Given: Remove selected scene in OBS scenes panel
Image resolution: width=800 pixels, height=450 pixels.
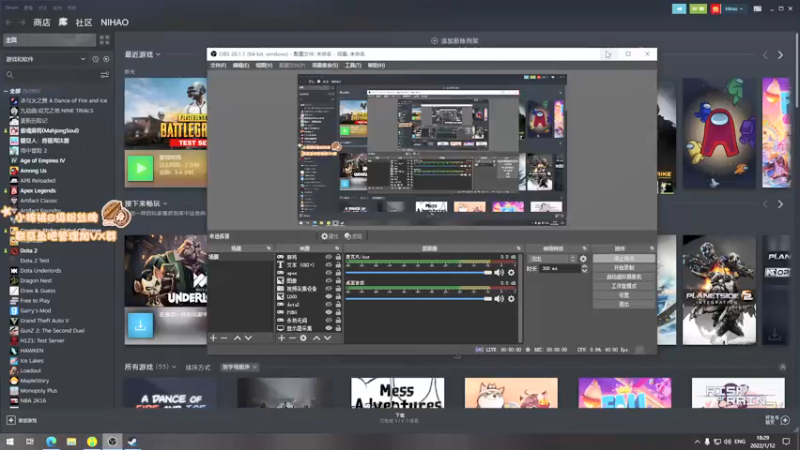Looking at the screenshot, I should 224,338.
